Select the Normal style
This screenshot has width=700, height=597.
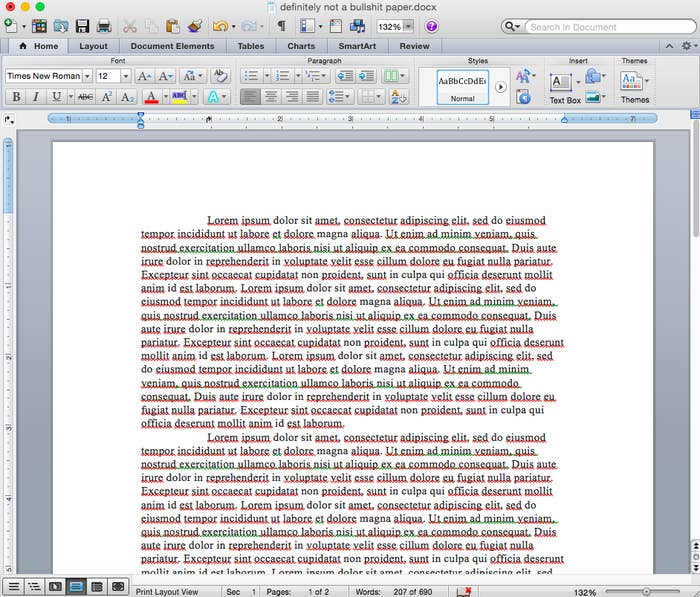click(462, 87)
